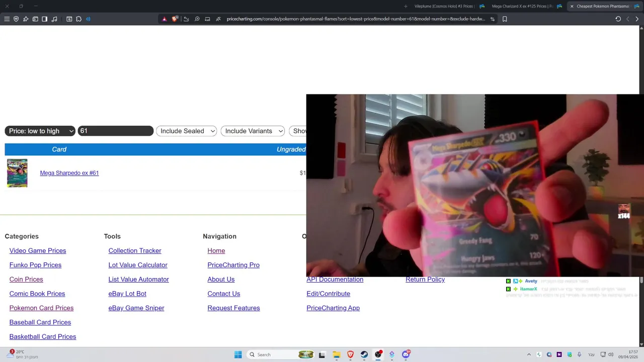The height and width of the screenshot is (362, 644).
Task: Go forward with the right arrow icon
Action: pos(637,19)
